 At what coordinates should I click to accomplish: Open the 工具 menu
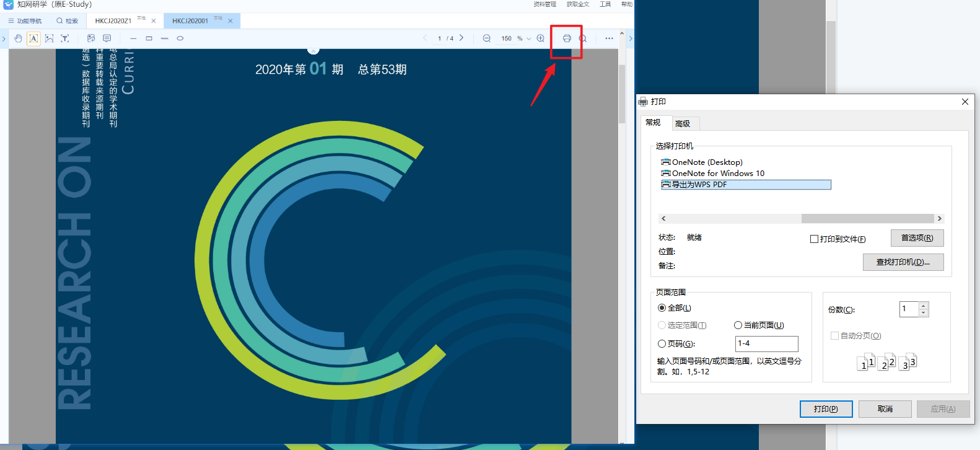point(605,4)
